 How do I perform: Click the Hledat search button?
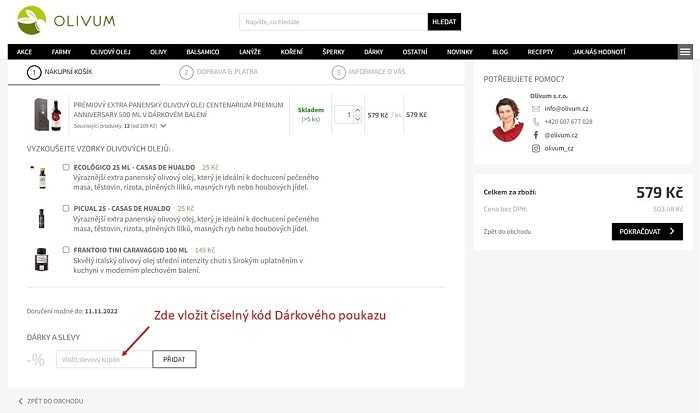click(x=444, y=21)
